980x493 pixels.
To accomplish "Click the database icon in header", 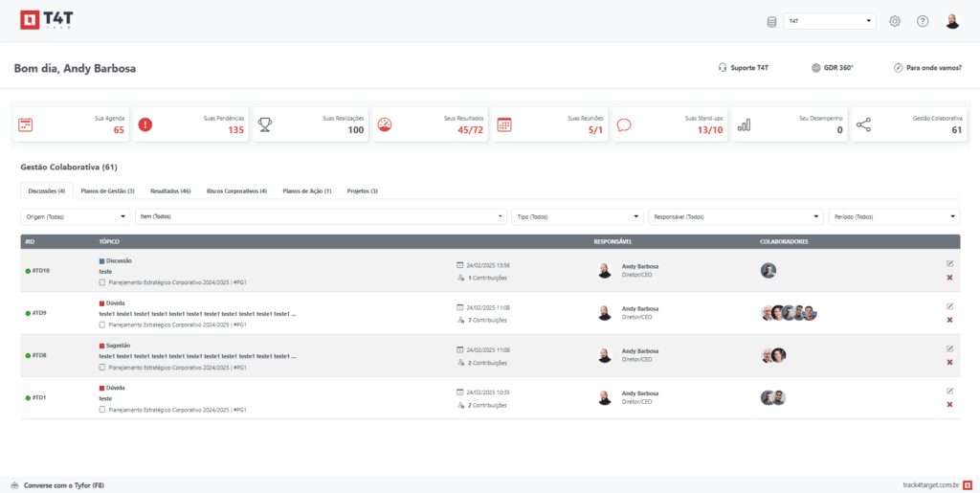I will point(772,21).
